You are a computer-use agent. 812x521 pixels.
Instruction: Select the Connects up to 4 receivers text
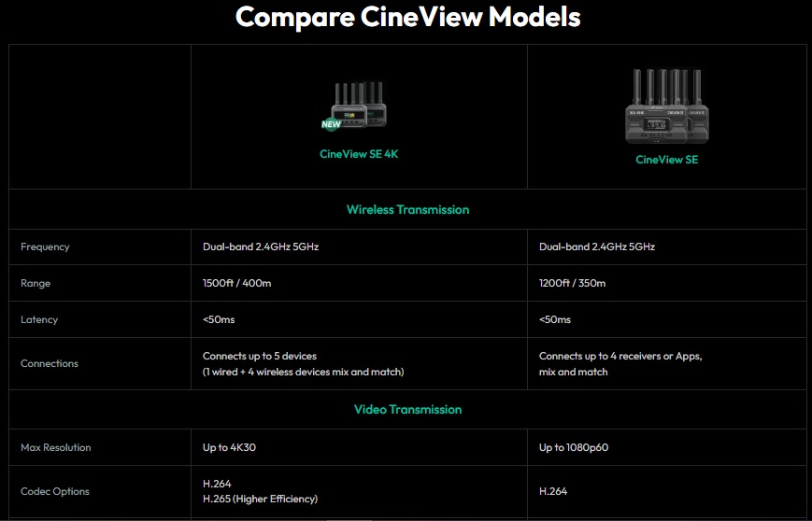coord(620,356)
